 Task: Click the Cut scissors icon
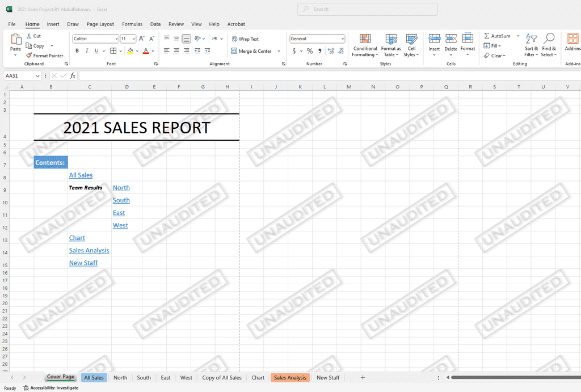click(29, 36)
